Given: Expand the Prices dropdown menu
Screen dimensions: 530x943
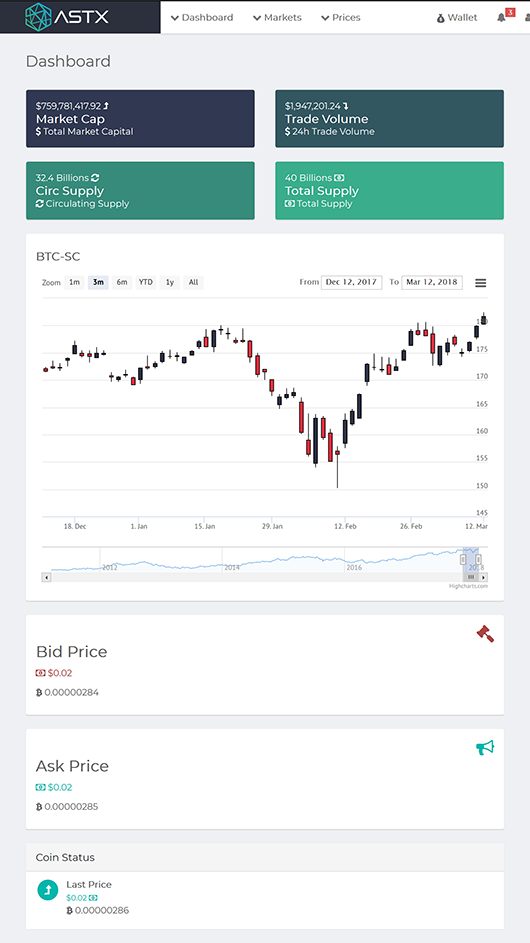Looking at the screenshot, I should (341, 17).
